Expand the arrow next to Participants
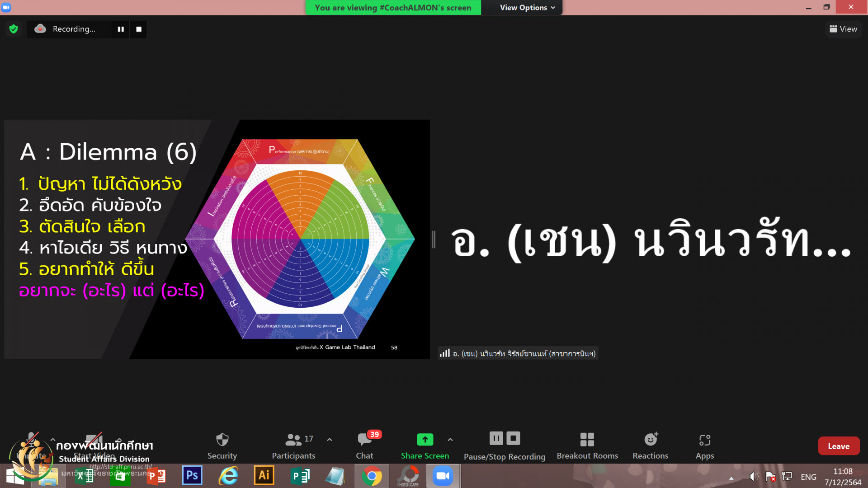Image resolution: width=868 pixels, height=488 pixels. (330, 439)
